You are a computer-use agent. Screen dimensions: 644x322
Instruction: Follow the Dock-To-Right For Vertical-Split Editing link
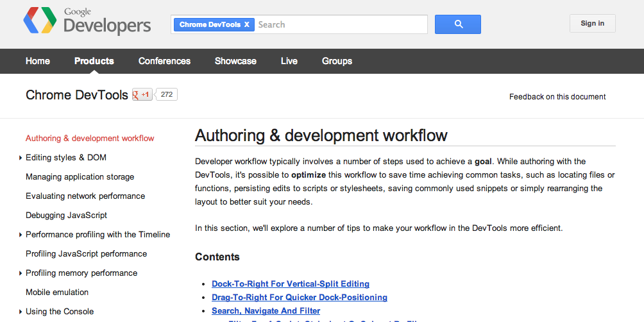[x=290, y=284]
